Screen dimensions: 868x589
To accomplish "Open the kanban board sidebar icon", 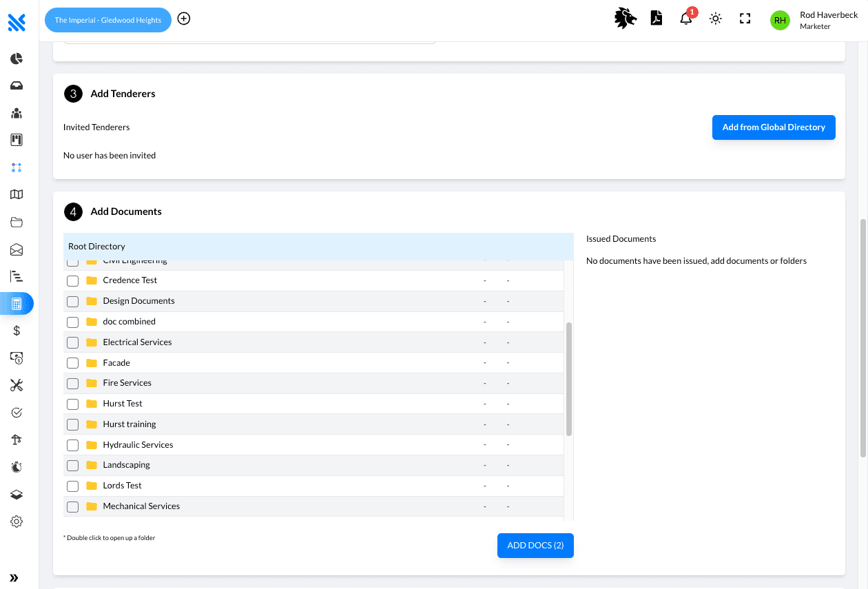I will point(17,140).
